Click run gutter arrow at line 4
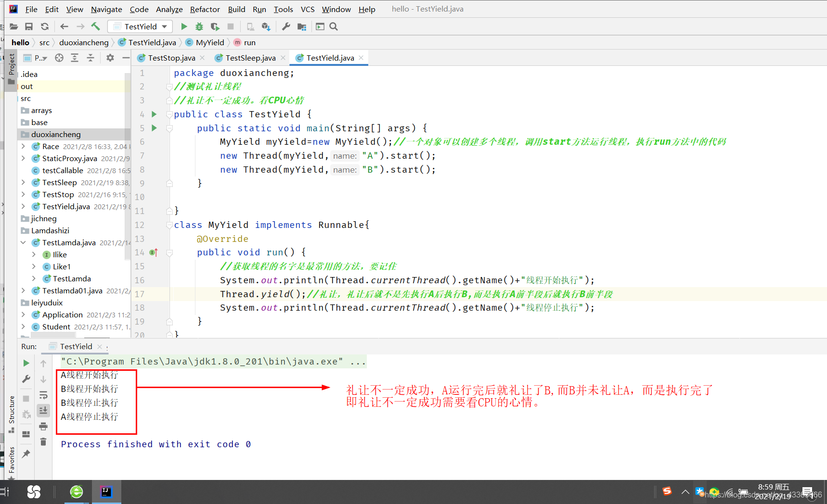 (x=154, y=114)
